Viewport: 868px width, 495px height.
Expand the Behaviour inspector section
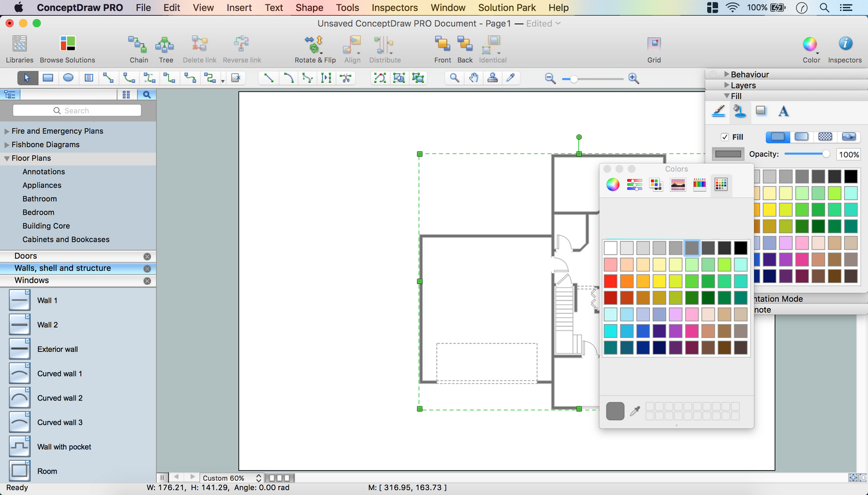[727, 75]
